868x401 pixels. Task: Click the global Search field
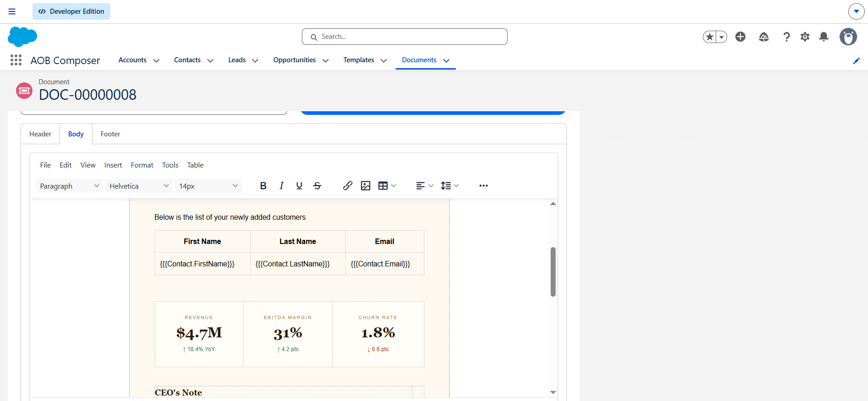[405, 37]
